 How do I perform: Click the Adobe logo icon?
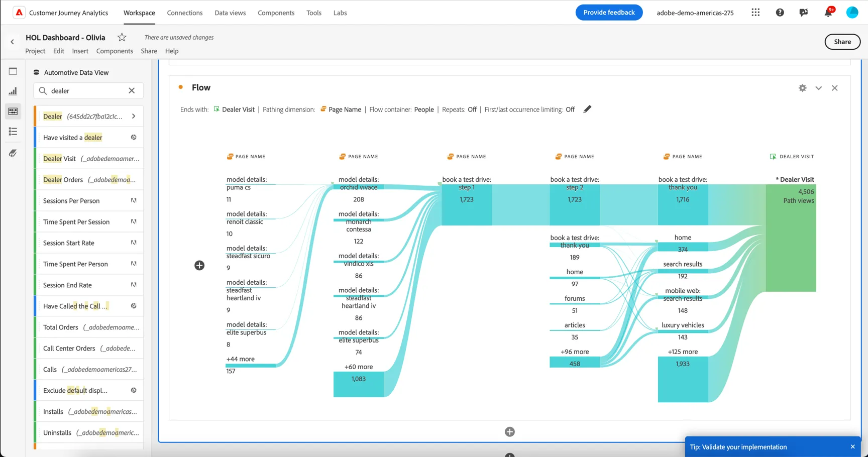point(19,13)
